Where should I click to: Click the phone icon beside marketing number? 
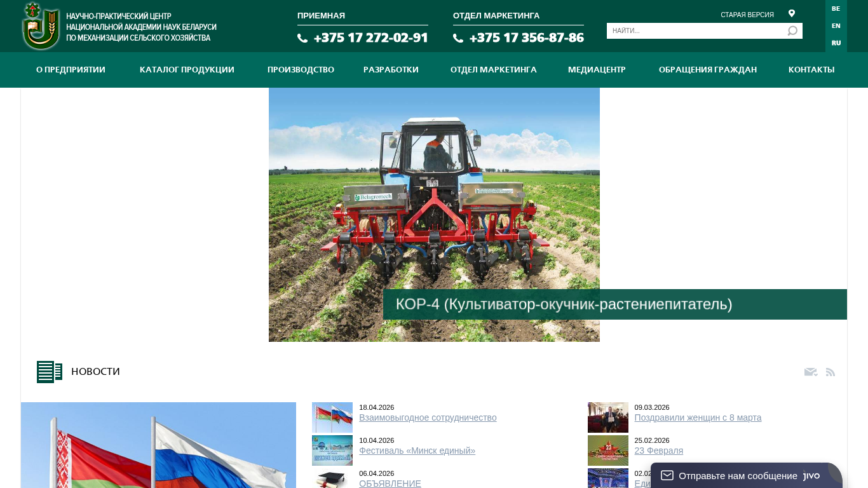tap(458, 38)
